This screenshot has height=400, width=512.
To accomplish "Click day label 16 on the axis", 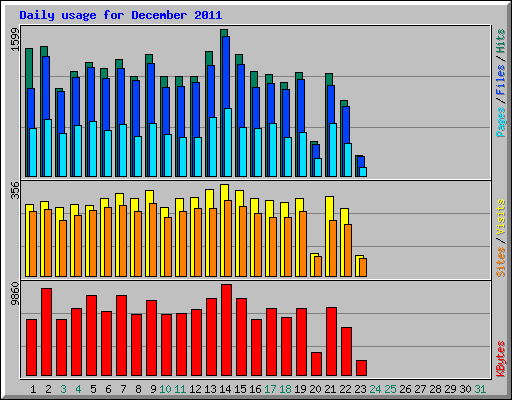I will (x=255, y=389).
